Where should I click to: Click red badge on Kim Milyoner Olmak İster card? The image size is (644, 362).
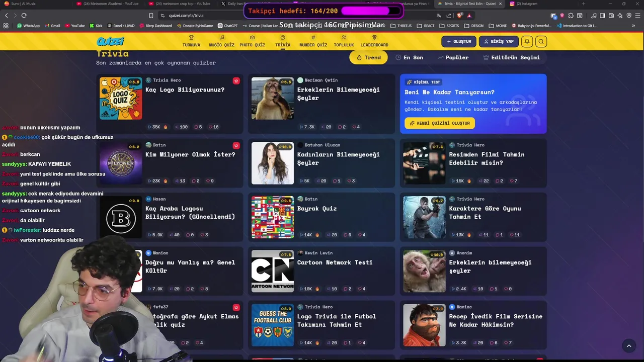(x=236, y=145)
